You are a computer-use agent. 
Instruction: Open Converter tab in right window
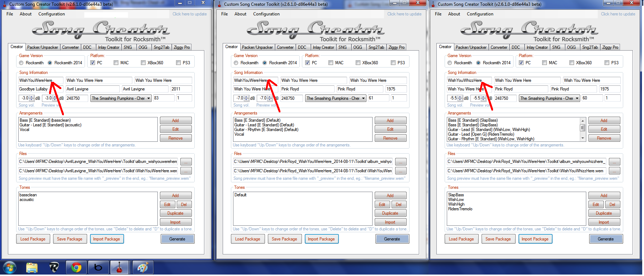click(x=499, y=47)
